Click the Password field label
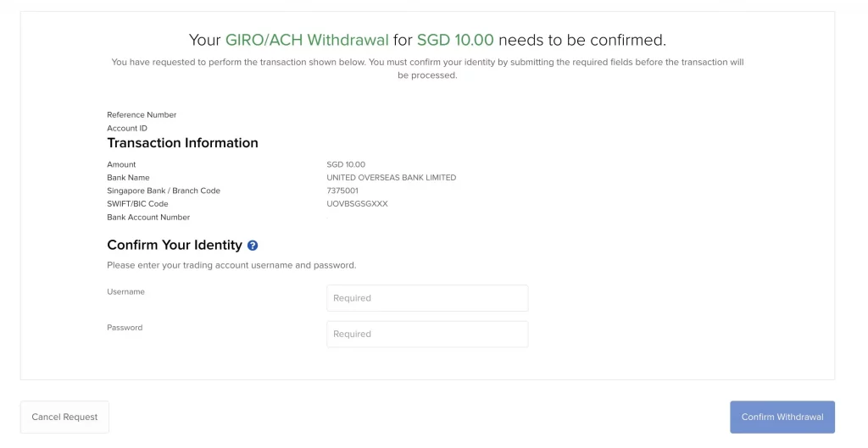Image resolution: width=868 pixels, height=448 pixels. pos(125,328)
